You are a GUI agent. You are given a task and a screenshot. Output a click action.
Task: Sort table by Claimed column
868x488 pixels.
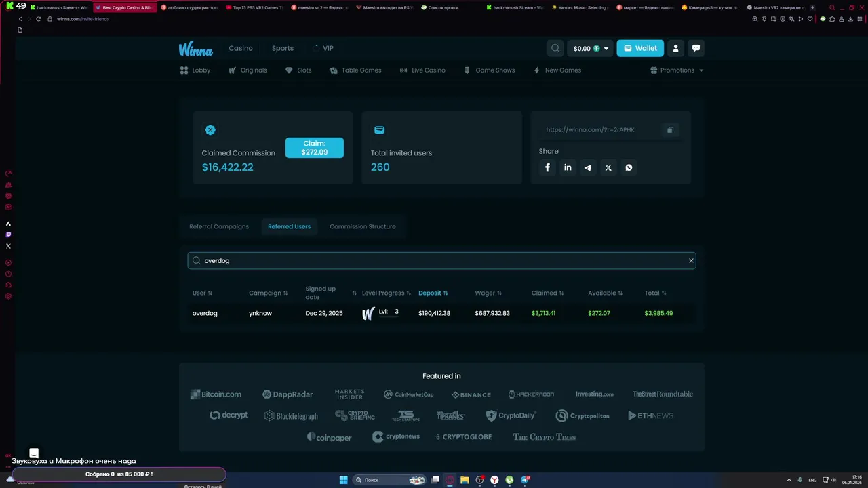(x=548, y=293)
